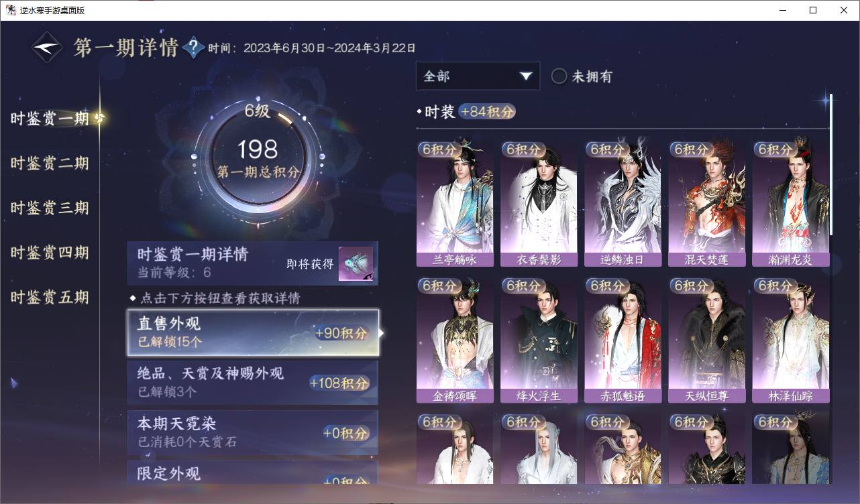
Task: Select the 混天焚莲 outfit thumbnail
Action: click(x=706, y=203)
